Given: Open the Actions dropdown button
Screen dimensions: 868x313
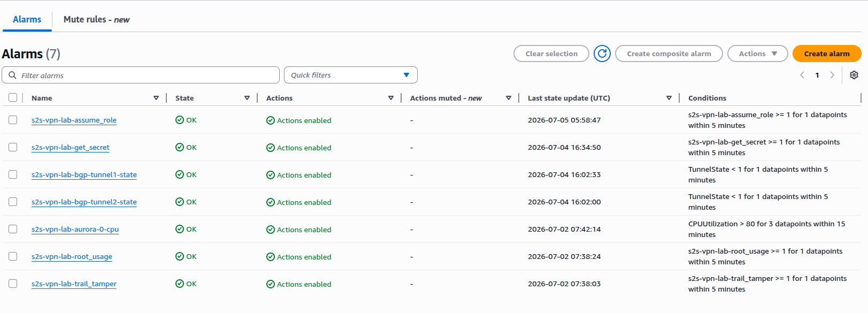Looking at the screenshot, I should (758, 54).
